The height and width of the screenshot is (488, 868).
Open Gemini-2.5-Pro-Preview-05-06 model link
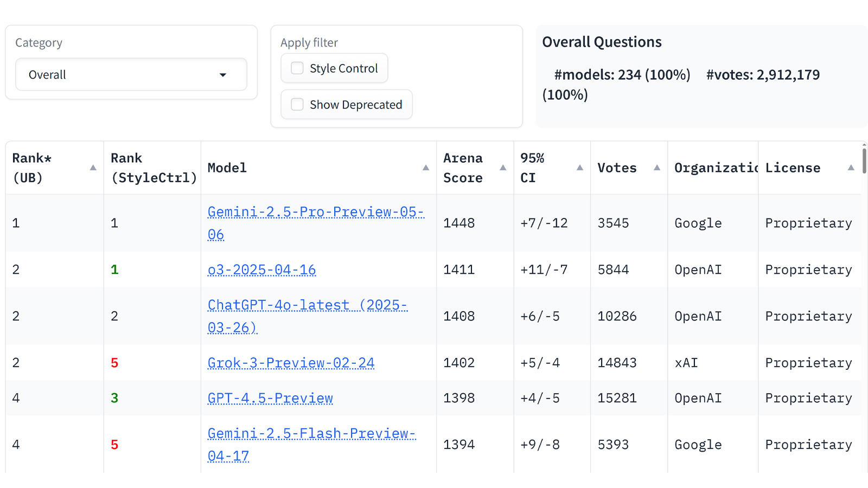(316, 223)
